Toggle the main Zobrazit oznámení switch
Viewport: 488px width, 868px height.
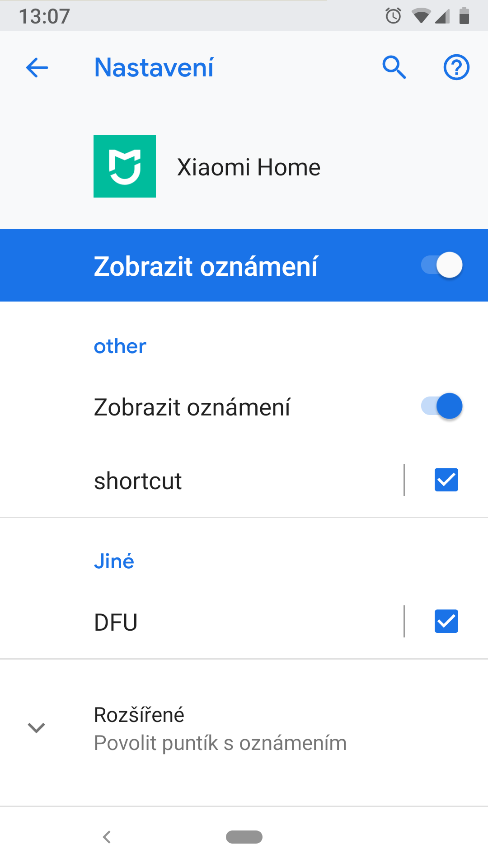pyautogui.click(x=441, y=265)
